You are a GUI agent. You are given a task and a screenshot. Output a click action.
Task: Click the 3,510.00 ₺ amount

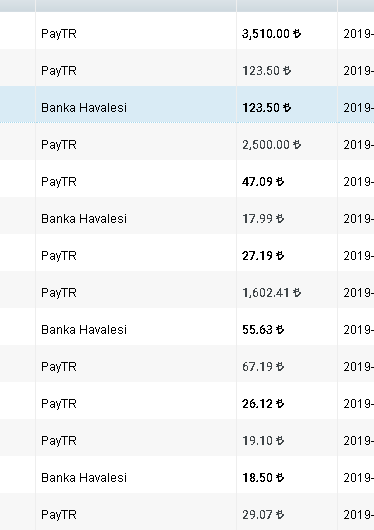[272, 34]
